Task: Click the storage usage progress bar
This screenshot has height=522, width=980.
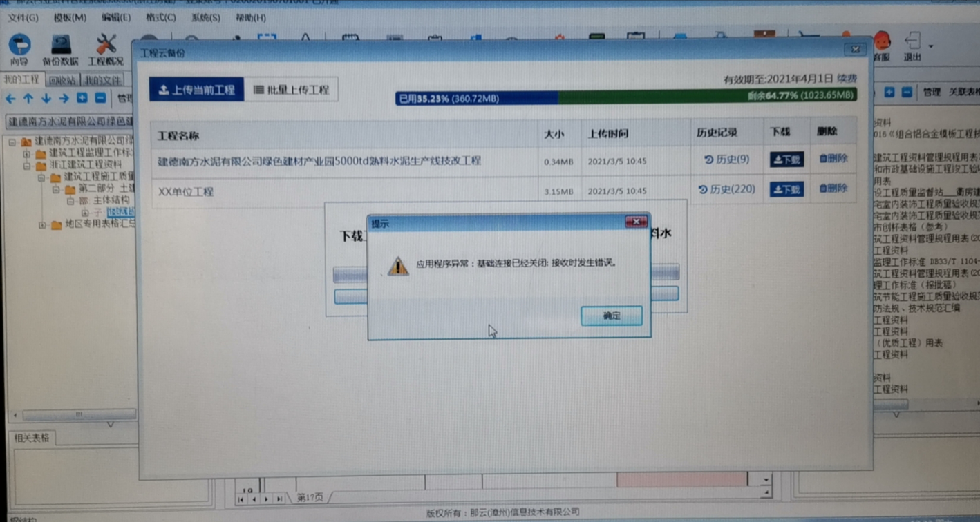Action: point(625,97)
